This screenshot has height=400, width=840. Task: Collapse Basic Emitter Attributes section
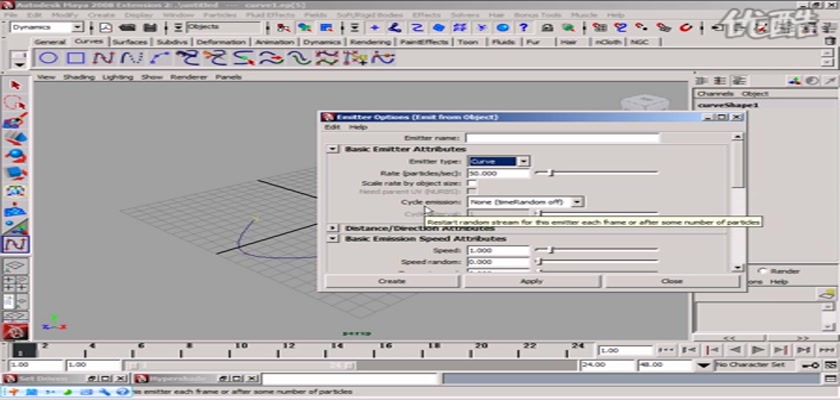(x=333, y=149)
